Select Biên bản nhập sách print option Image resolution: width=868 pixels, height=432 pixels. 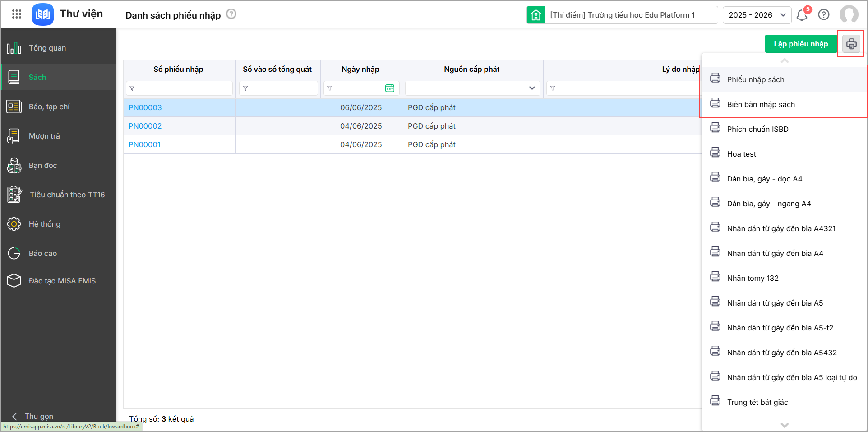(784, 104)
